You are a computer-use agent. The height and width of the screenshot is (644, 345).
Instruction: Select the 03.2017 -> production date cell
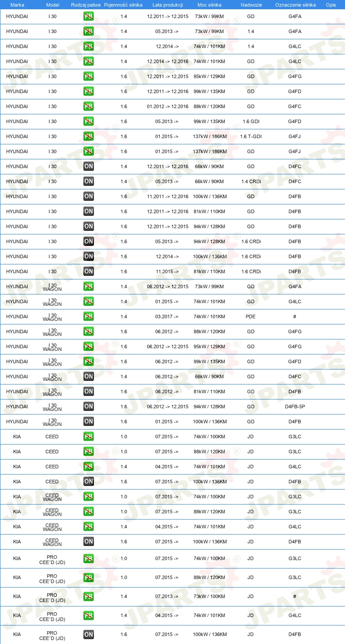click(x=167, y=316)
